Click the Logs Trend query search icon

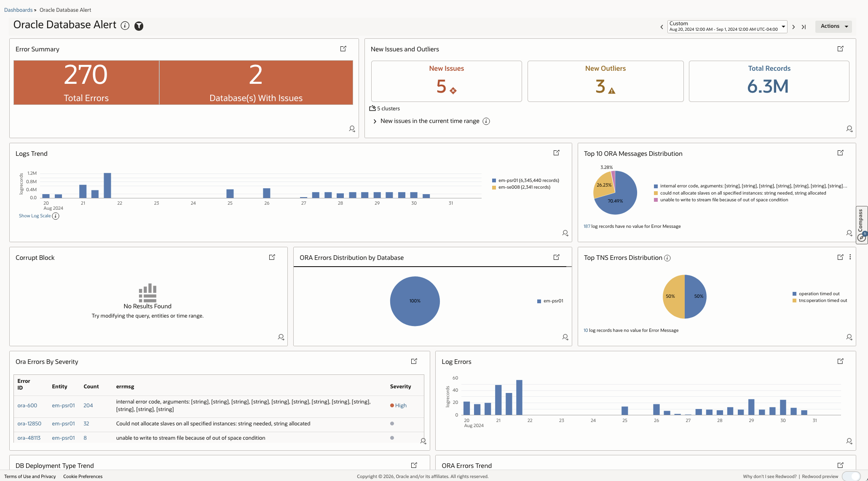[565, 233]
